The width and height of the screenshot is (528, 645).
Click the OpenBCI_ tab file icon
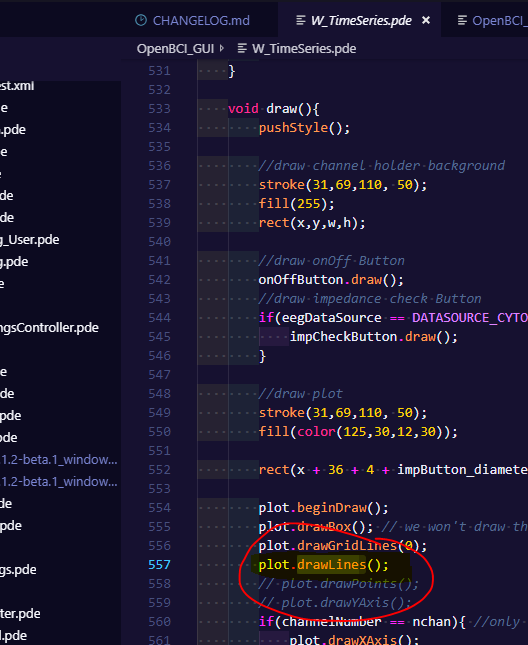[462, 20]
